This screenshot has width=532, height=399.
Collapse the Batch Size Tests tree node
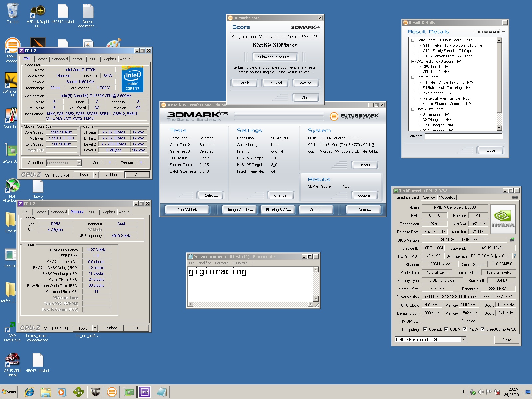(413, 109)
